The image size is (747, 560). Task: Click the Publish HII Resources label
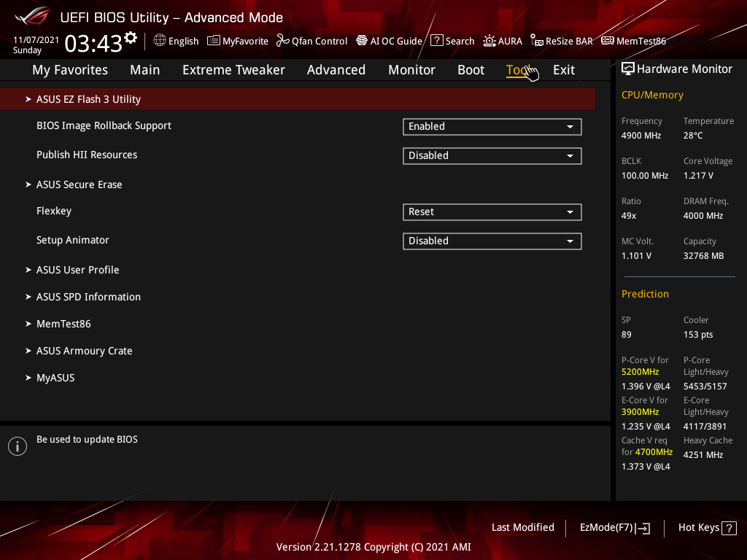(x=87, y=155)
